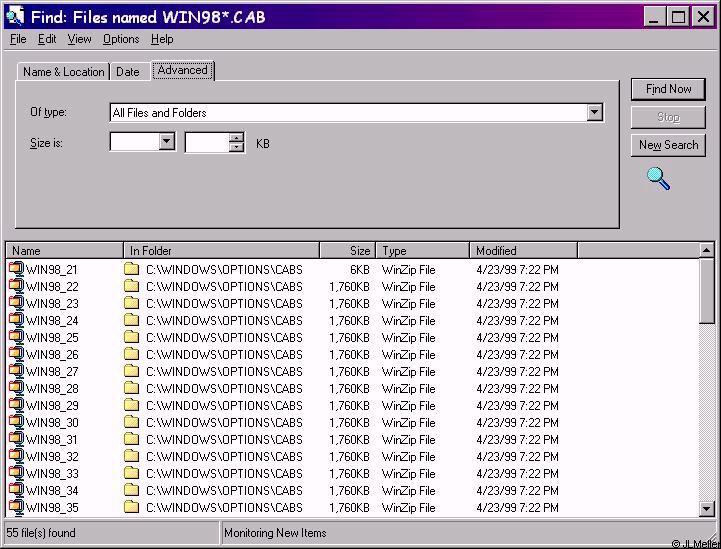Viewport: 721px width, 549px height.
Task: Open the Size is comparison dropdown
Action: [x=166, y=142]
